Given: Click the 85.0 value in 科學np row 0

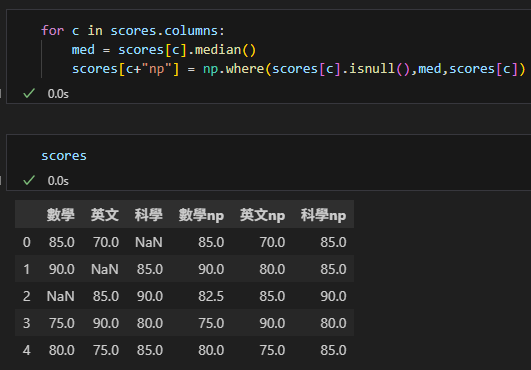Looking at the screenshot, I should click(x=333, y=242).
